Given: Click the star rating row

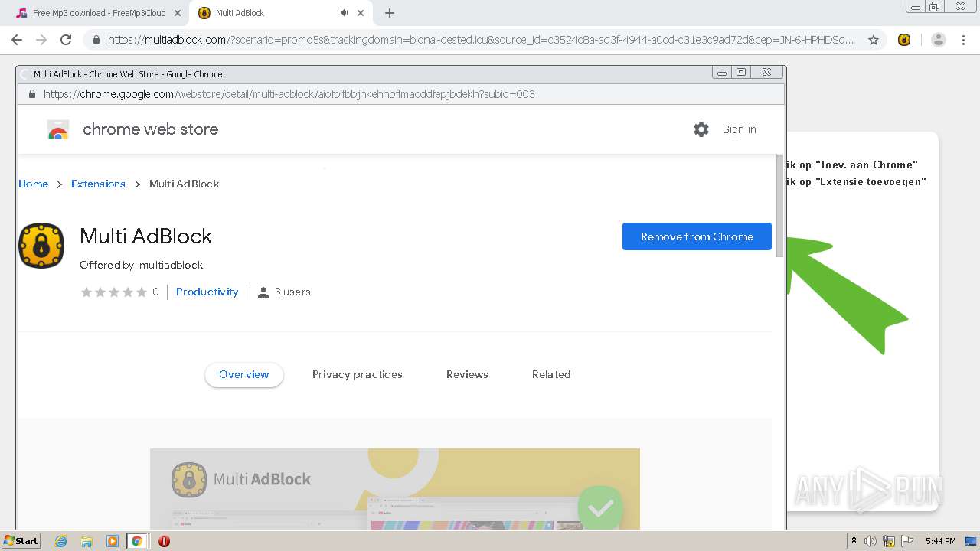Looking at the screenshot, I should coord(114,292).
